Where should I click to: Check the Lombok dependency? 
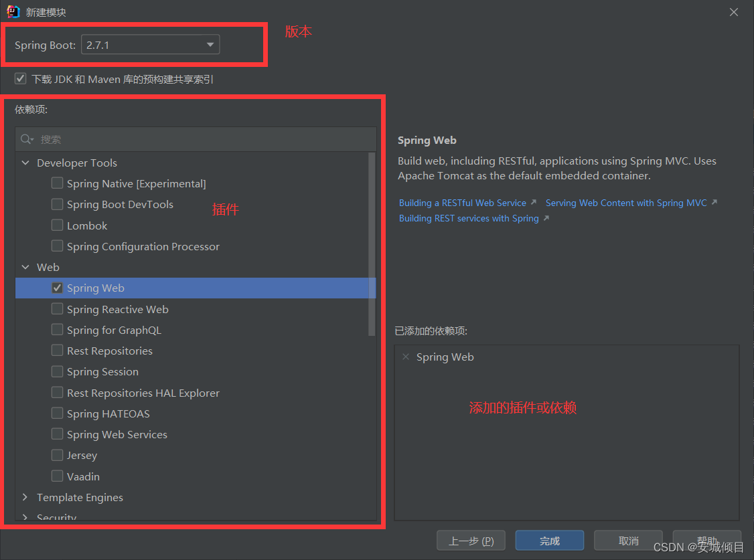click(x=57, y=225)
